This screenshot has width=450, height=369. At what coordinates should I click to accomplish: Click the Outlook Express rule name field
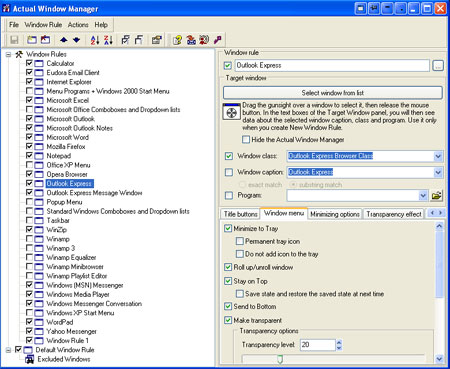pos(332,65)
